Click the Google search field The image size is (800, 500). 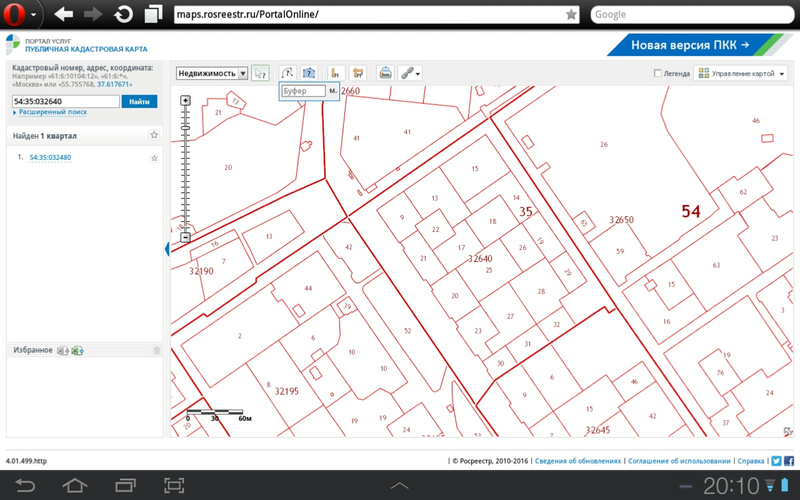coord(692,14)
